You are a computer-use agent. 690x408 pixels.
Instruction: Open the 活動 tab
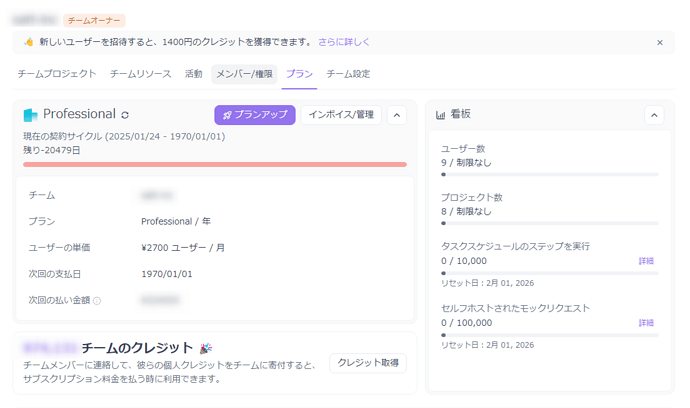coord(193,74)
